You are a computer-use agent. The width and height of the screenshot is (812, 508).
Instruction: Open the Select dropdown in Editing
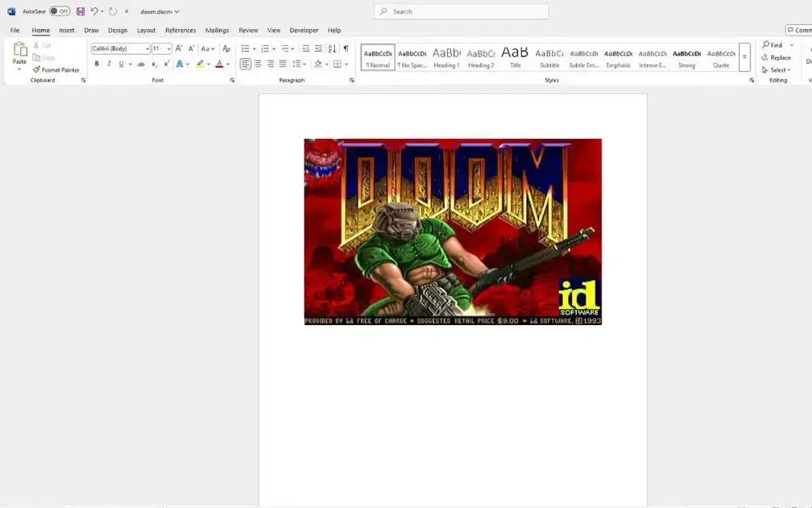click(x=777, y=70)
